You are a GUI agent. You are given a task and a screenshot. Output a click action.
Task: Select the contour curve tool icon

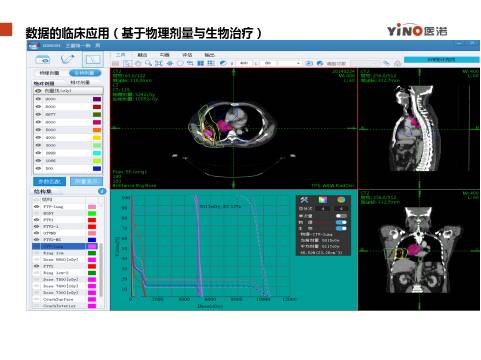(x=68, y=60)
